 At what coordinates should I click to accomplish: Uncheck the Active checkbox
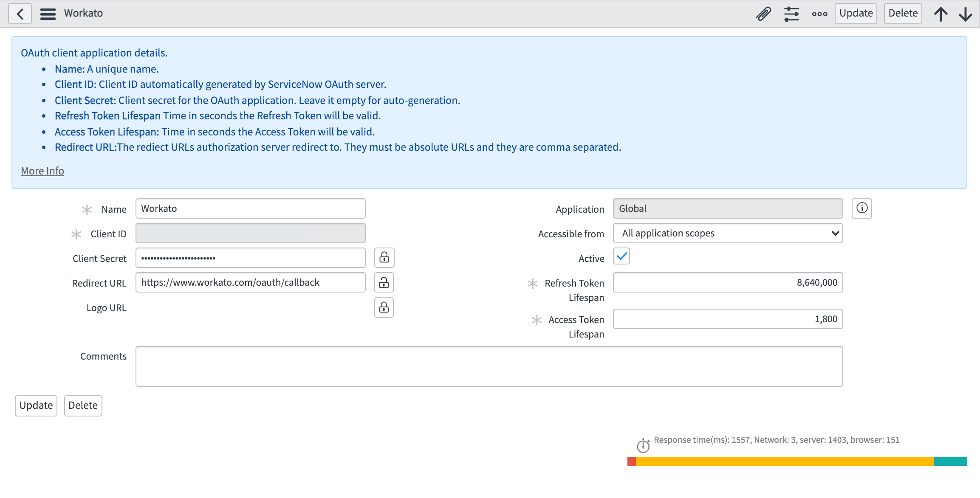(621, 256)
